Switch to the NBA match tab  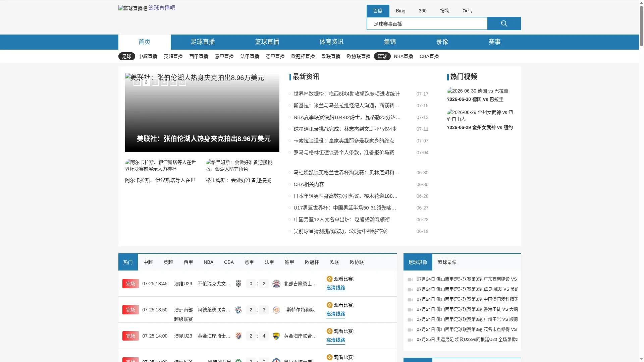[x=208, y=262]
